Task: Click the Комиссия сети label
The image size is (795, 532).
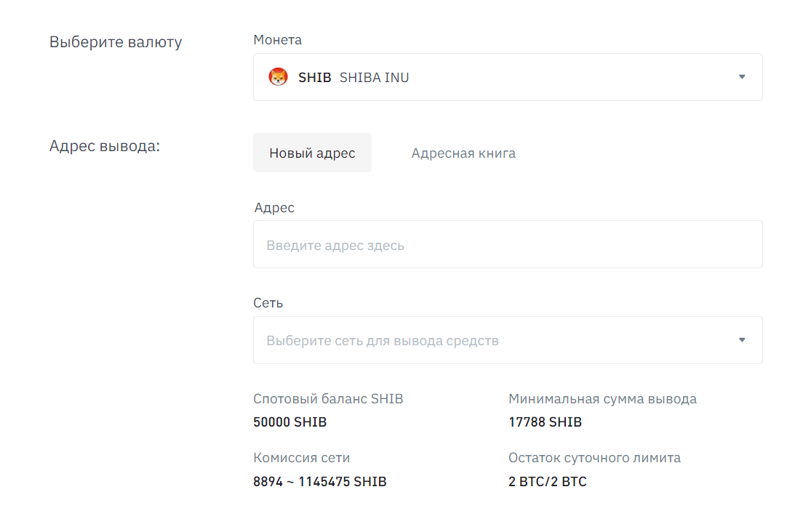Action: (x=302, y=458)
